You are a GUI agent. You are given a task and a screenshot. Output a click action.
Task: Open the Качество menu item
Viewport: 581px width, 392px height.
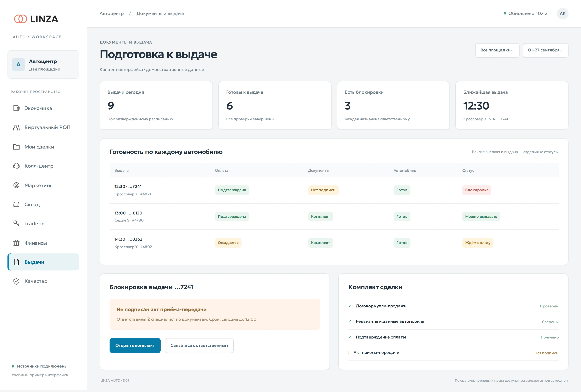point(43,281)
